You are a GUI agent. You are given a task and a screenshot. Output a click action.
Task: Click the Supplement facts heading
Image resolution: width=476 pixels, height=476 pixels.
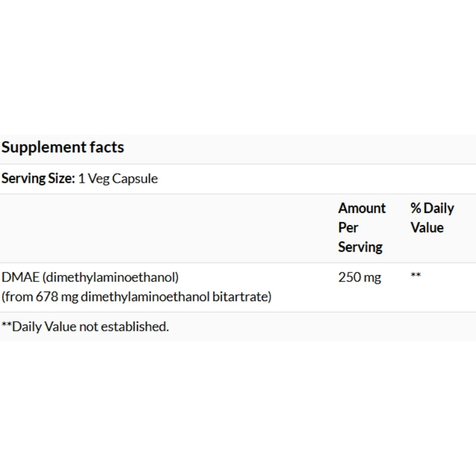point(63,147)
